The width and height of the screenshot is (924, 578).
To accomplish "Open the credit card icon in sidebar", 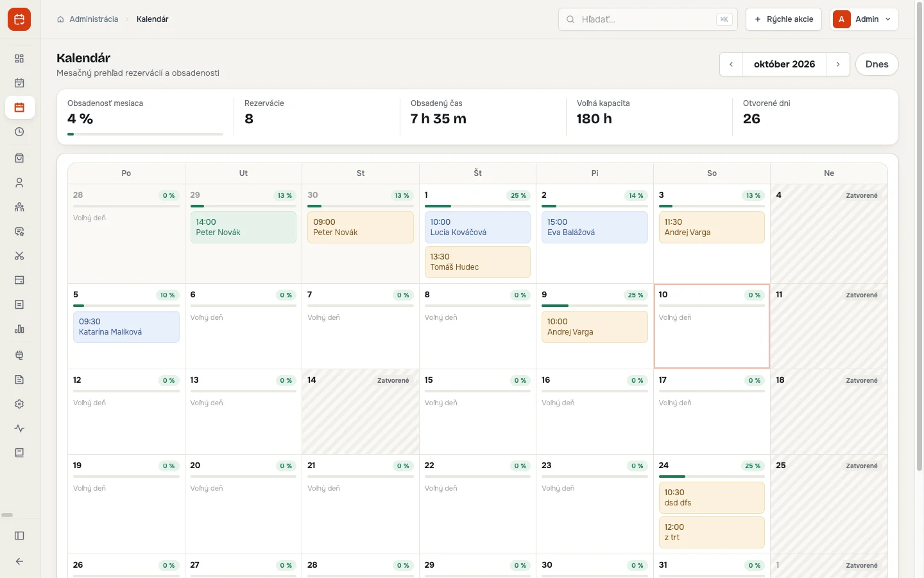I will tap(19, 280).
